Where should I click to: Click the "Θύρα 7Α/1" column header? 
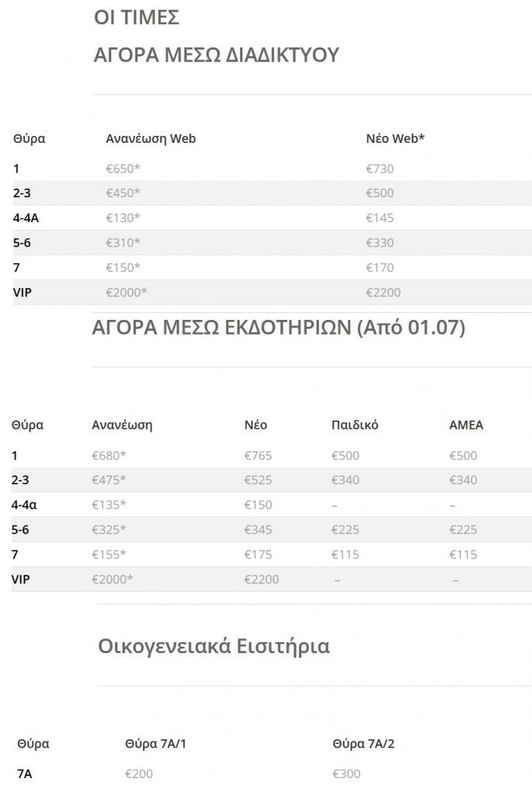click(x=155, y=743)
